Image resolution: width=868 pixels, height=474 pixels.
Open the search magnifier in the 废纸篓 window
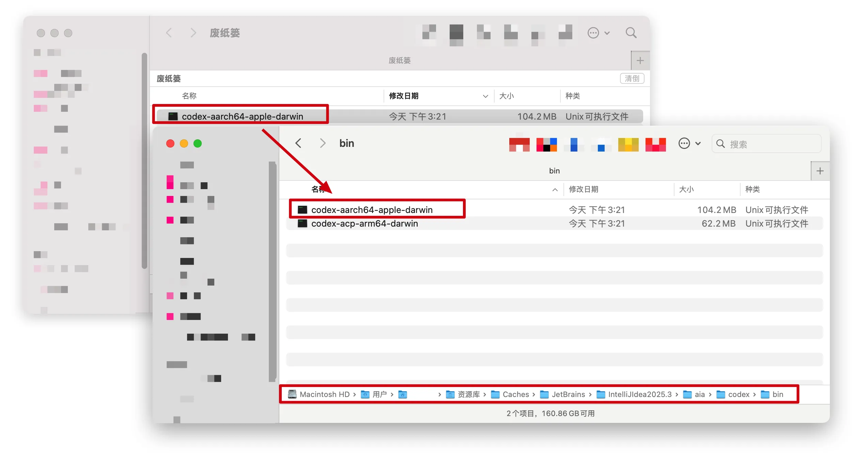[x=631, y=33]
